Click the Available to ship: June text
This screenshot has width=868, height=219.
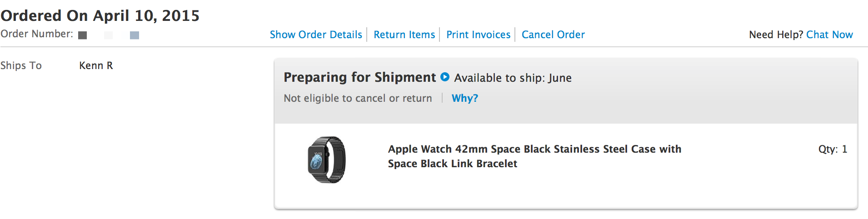[x=513, y=78]
